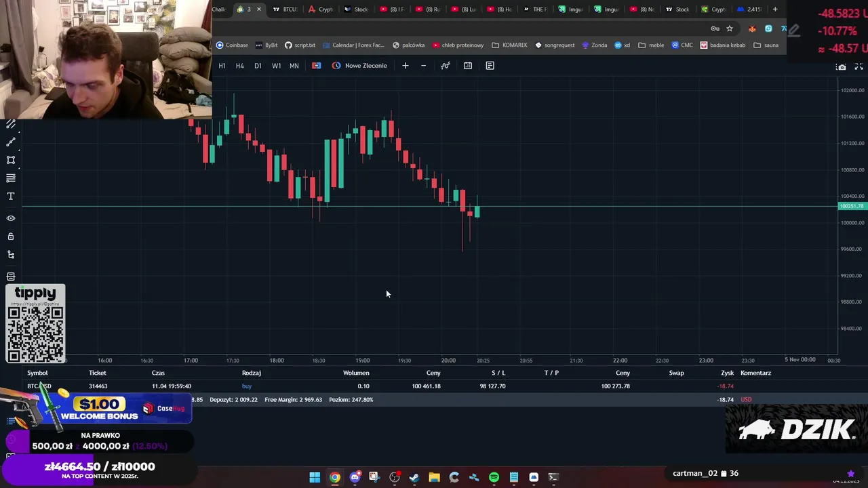Open Chrome from the taskbar
Viewport: 868px width, 488px height.
(335, 477)
